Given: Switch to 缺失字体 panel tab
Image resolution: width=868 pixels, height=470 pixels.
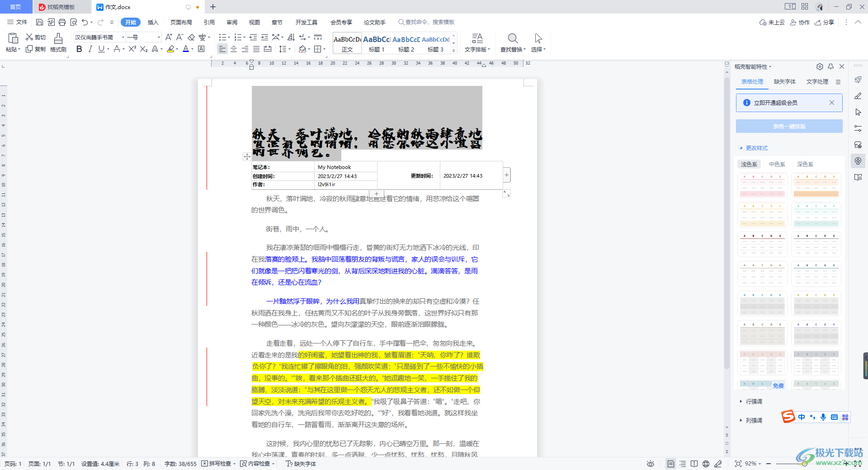Looking at the screenshot, I should point(785,82).
